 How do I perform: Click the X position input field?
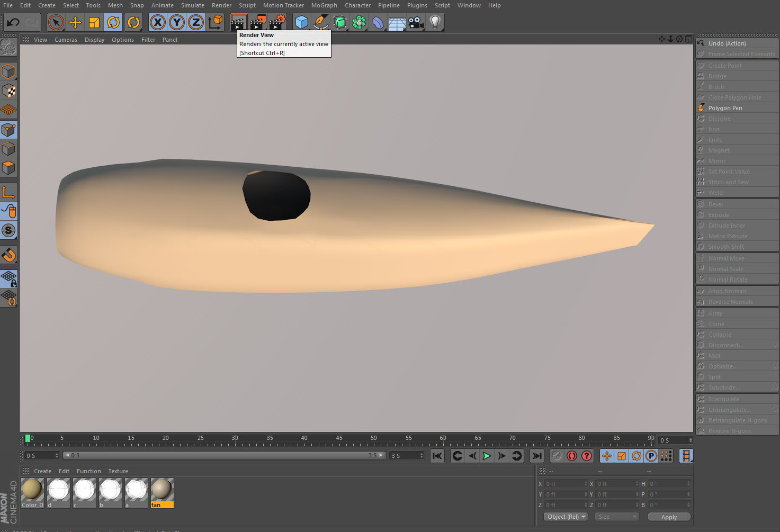click(x=566, y=484)
